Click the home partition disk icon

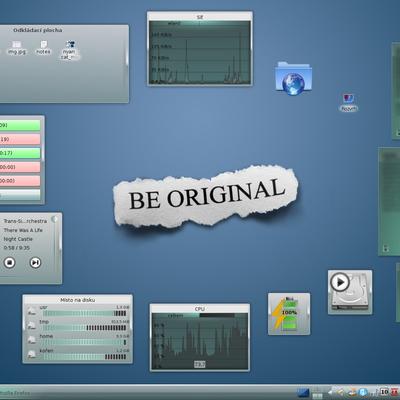click(x=32, y=340)
